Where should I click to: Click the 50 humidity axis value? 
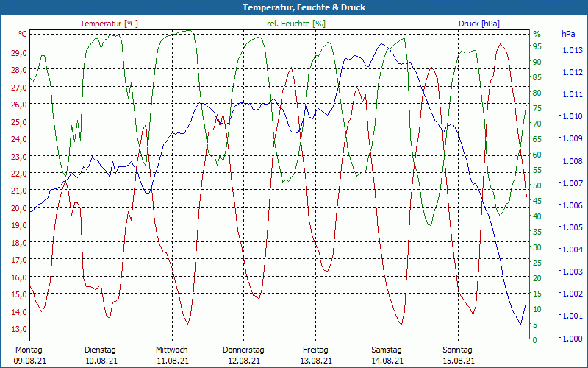[x=537, y=185]
